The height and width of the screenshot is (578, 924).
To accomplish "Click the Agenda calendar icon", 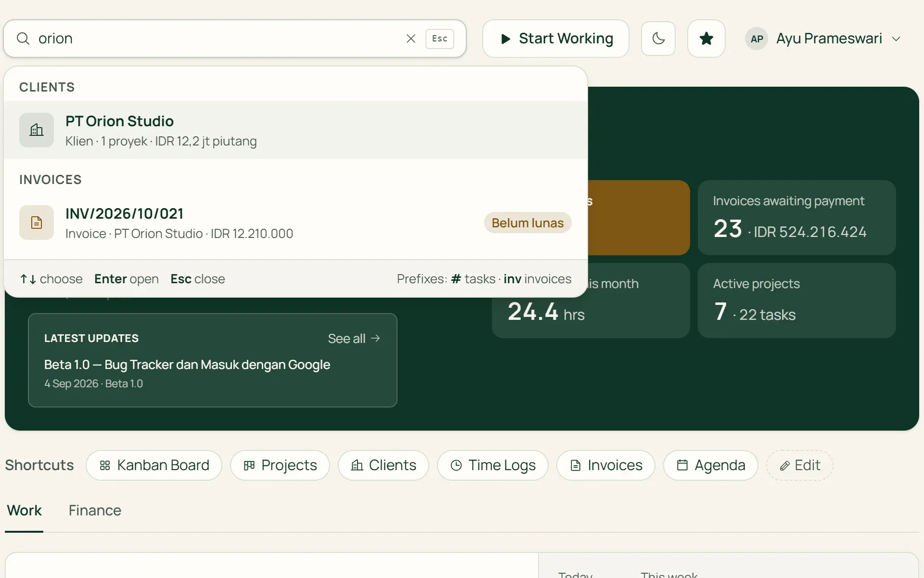I will 682,465.
